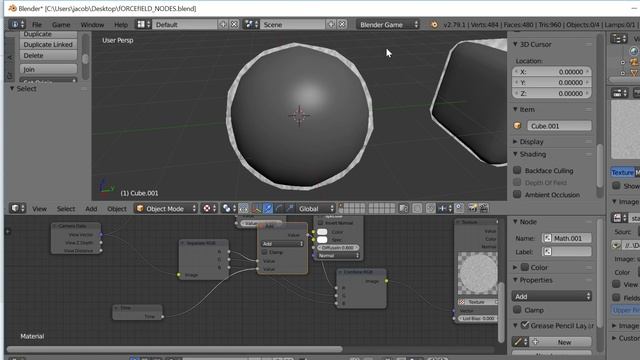This screenshot has height=360, width=640.
Task: Toggle Depth Of Field checkbox
Action: pyautogui.click(x=517, y=182)
